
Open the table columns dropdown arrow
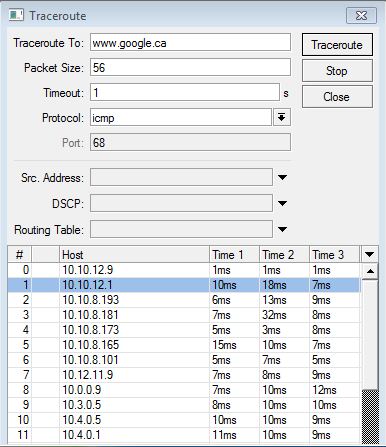tap(369, 255)
